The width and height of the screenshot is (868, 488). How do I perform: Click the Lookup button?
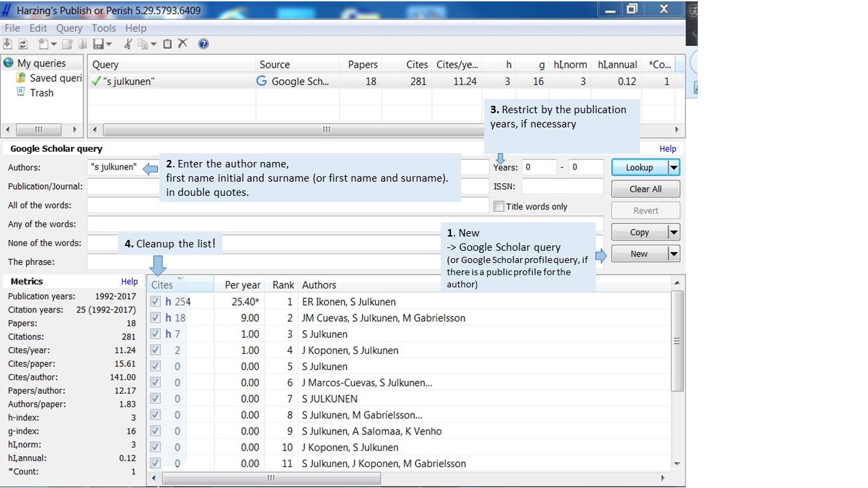point(639,167)
